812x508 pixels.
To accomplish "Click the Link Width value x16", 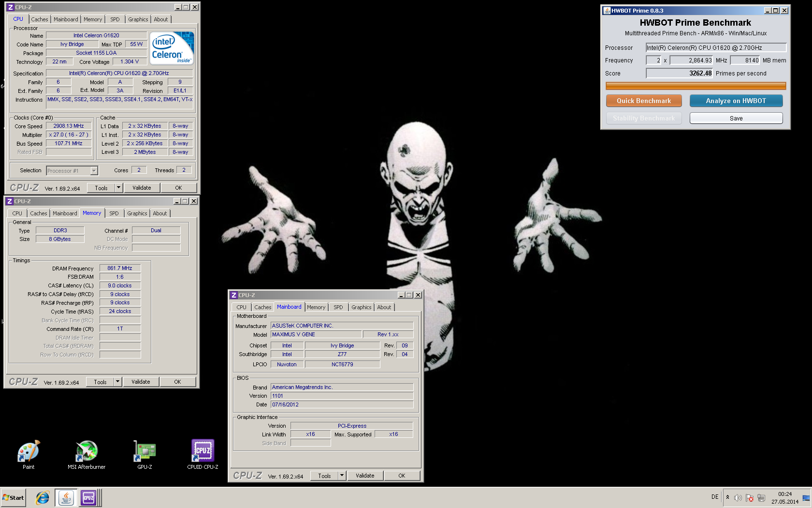I will tap(310, 434).
